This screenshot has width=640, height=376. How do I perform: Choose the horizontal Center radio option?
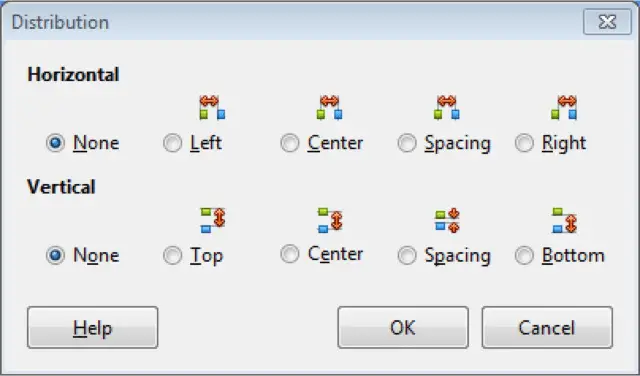tap(290, 143)
